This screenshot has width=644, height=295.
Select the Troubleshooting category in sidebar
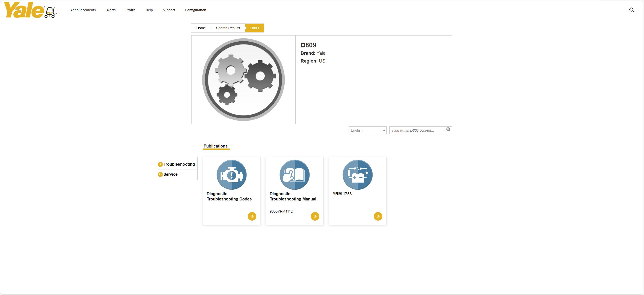coord(179,164)
